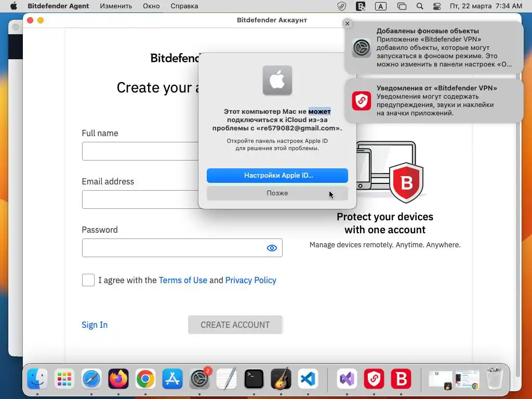This screenshot has height=399, width=532.
Task: Open the Terms of Use link
Action: coord(183,280)
